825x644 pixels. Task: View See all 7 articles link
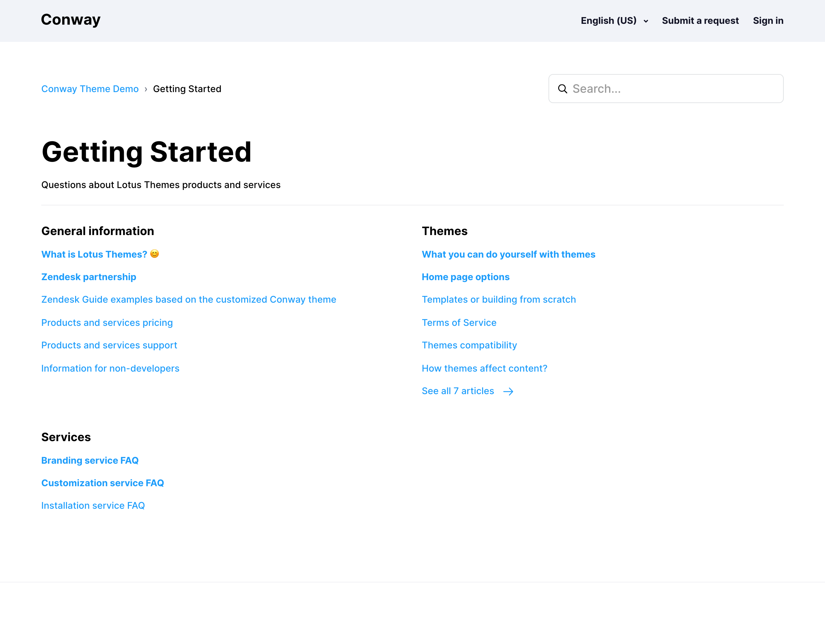click(458, 391)
